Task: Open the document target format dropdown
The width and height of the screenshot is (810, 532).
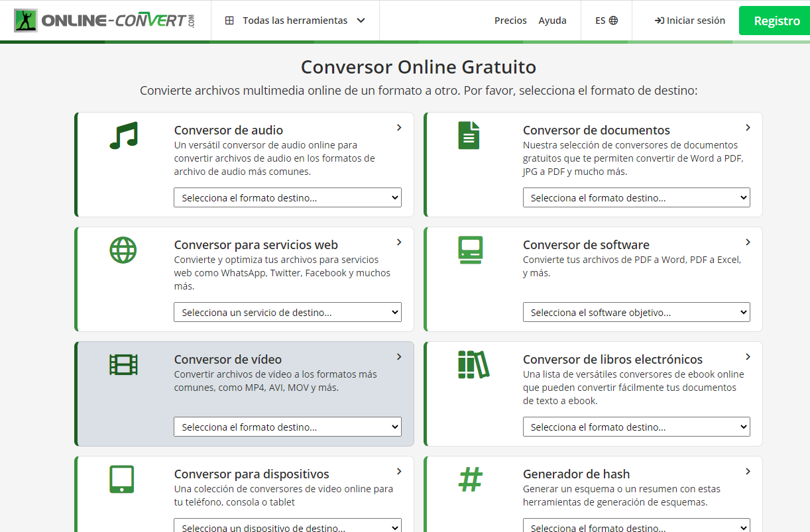Action: coord(636,197)
